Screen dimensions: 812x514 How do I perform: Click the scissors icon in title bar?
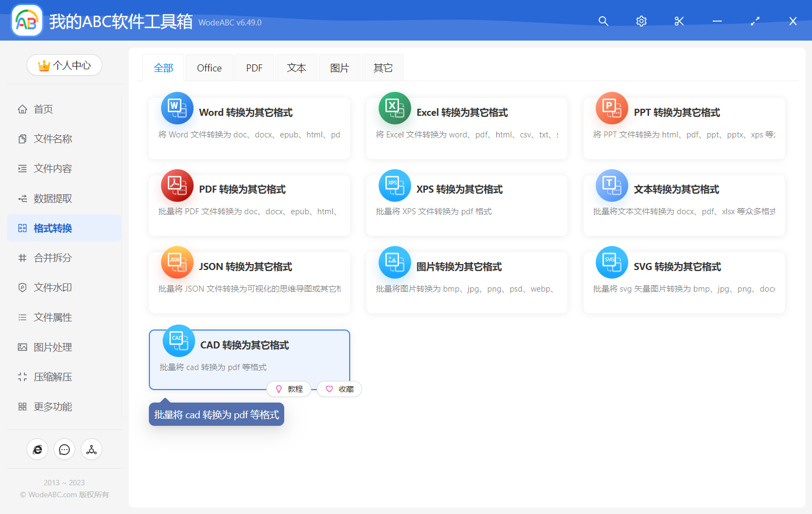(679, 21)
